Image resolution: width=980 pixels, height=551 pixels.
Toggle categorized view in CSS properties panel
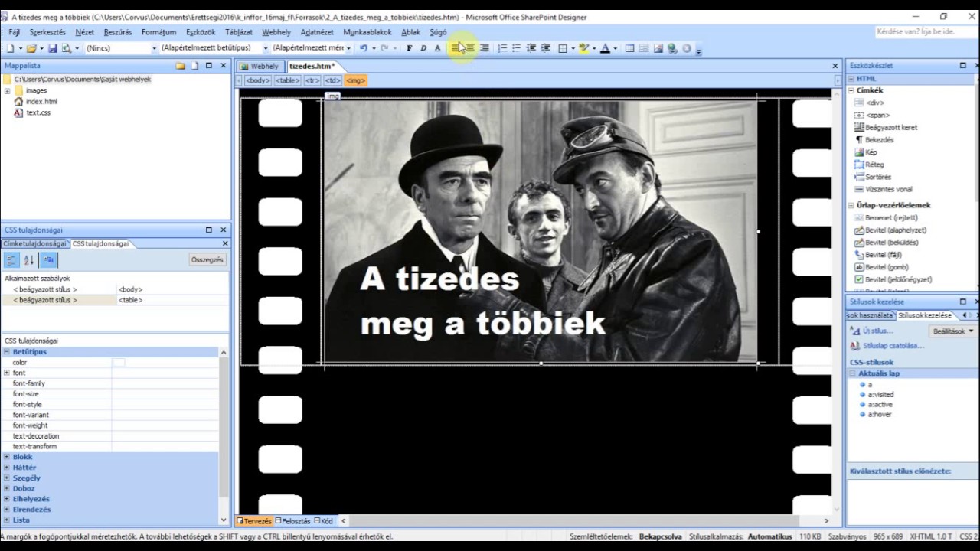point(11,260)
